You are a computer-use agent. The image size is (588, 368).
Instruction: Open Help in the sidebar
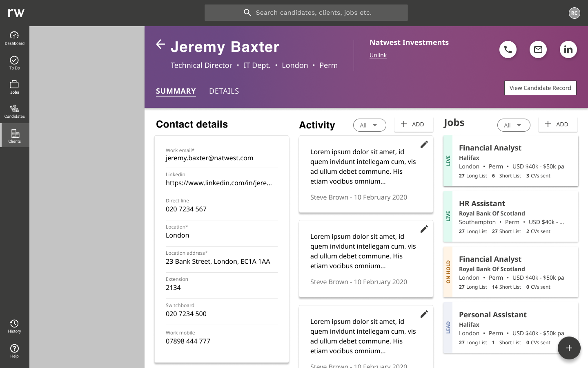tap(14, 351)
